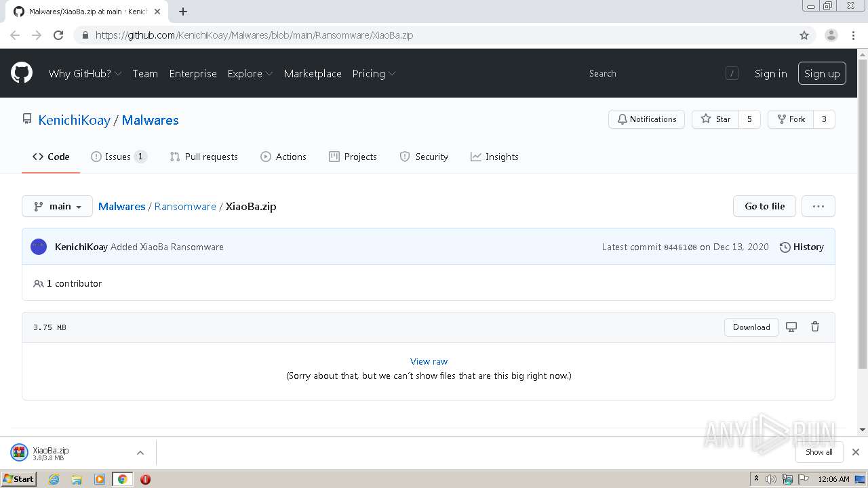
Task: Click the Notifications button
Action: tap(646, 119)
